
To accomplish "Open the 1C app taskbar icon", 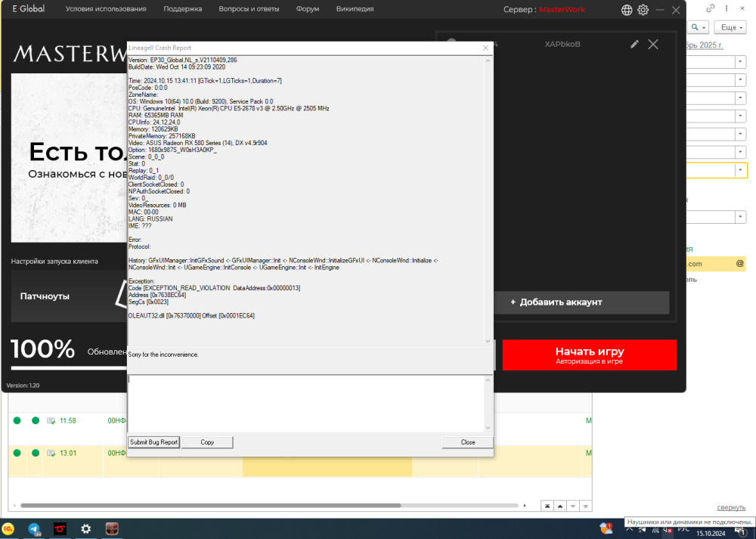I will [x=8, y=529].
